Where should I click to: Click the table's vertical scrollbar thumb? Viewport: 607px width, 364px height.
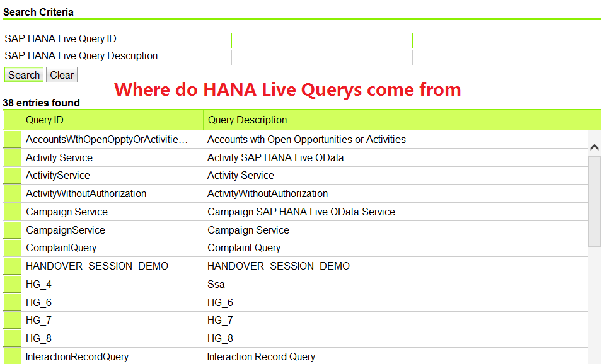[x=594, y=201]
